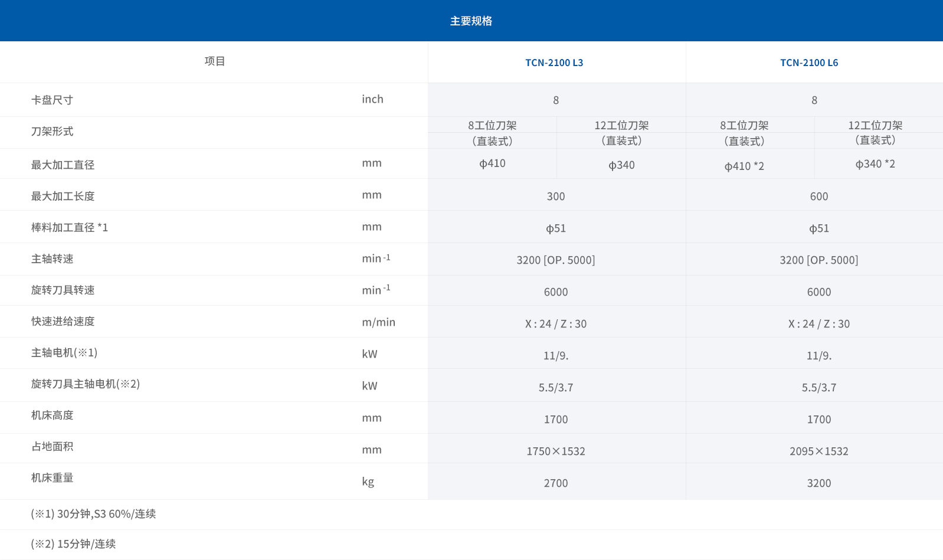Click the inch unit cell
The width and height of the screenshot is (943, 560).
372,99
